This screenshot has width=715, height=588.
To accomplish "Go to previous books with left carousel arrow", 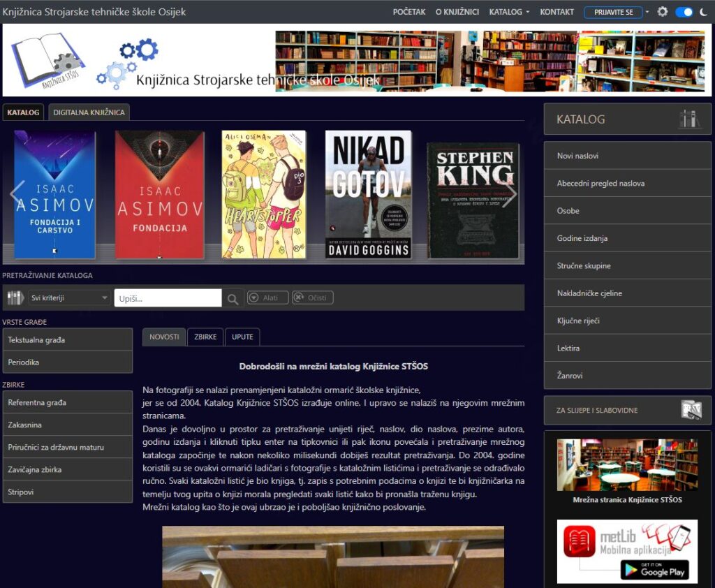I will (x=17, y=194).
